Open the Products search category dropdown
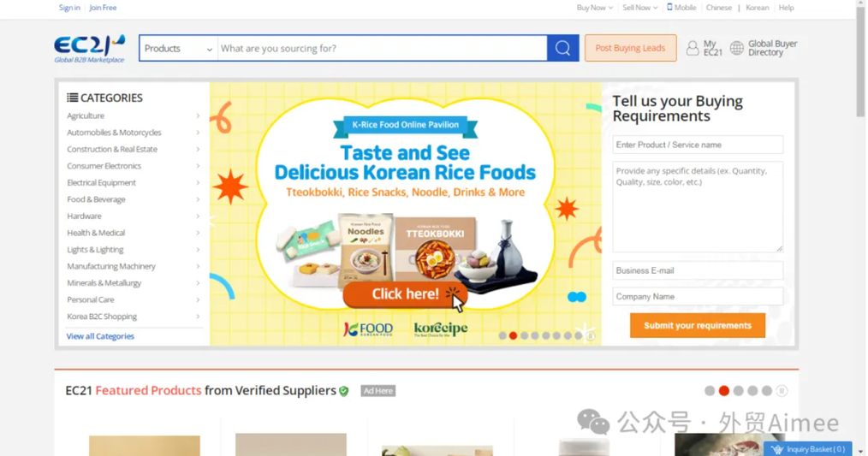Viewport: 868px width, 456px height. point(178,49)
